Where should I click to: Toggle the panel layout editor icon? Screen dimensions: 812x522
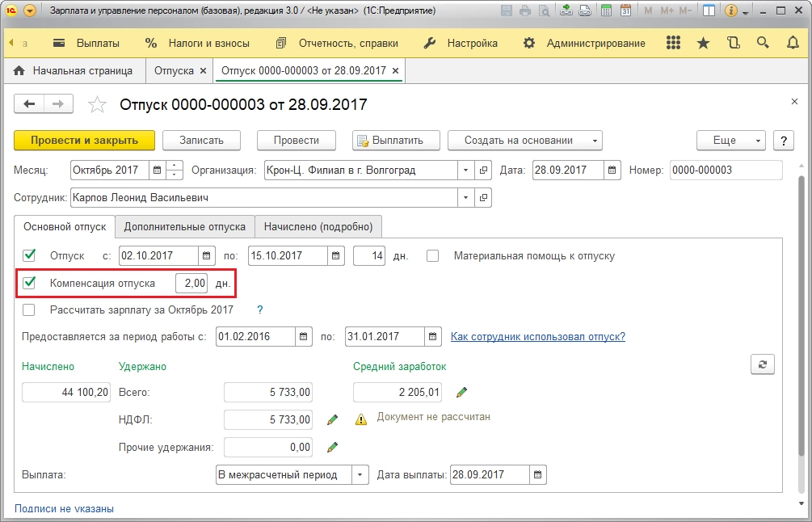click(x=709, y=11)
